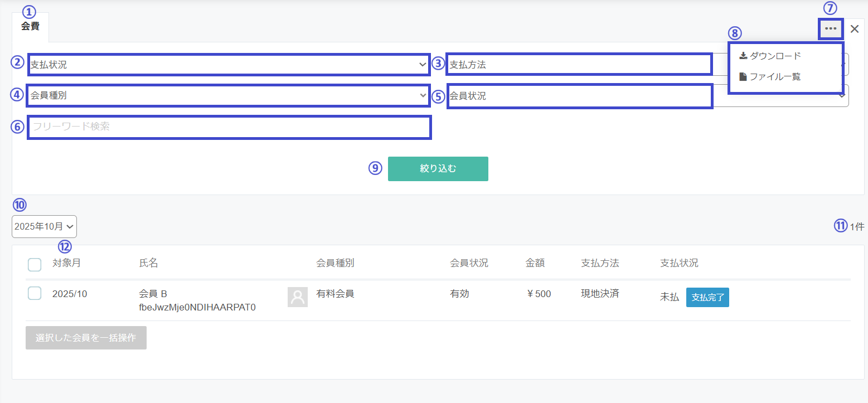The height and width of the screenshot is (403, 868).
Task: Click the chevron on the 2025年10月 month selector
Action: click(70, 227)
